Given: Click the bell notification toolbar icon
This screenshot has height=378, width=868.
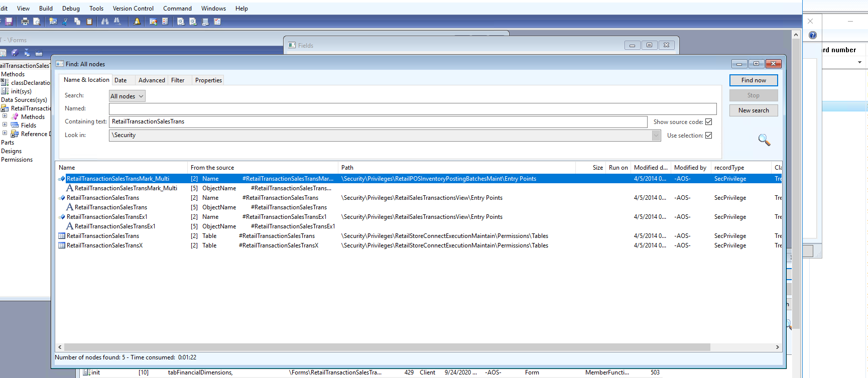Looking at the screenshot, I should pos(137,22).
